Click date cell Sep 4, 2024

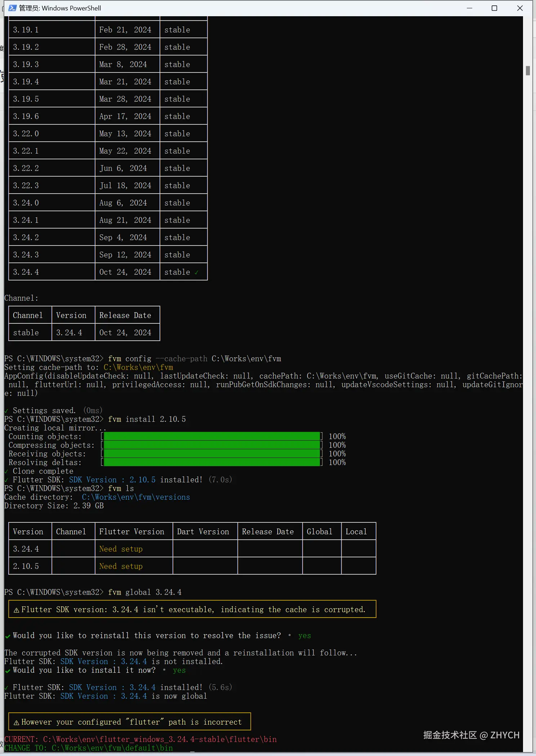[123, 238]
